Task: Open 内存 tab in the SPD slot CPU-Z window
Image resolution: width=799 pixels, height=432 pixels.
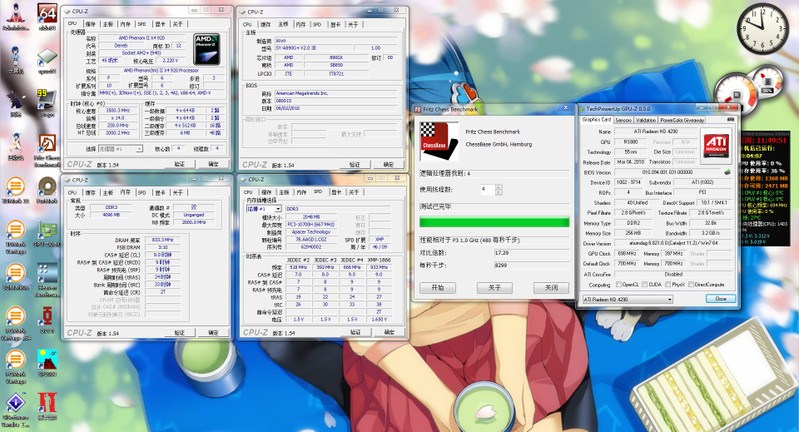Action: (301, 192)
